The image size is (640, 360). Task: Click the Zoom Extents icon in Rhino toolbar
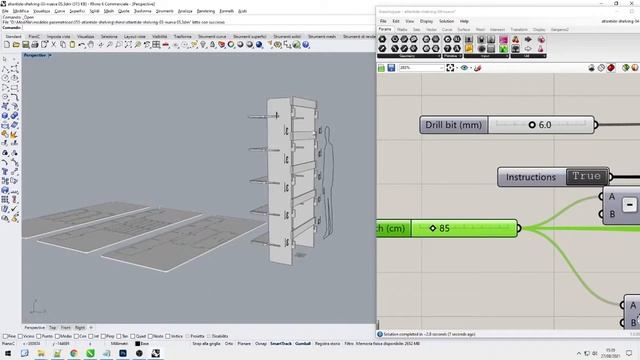tap(128, 45)
